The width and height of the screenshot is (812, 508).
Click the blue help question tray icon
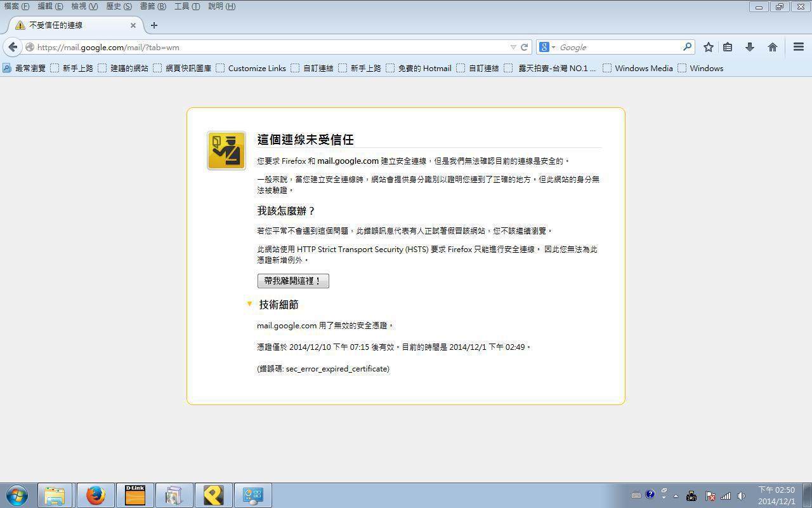[650, 495]
